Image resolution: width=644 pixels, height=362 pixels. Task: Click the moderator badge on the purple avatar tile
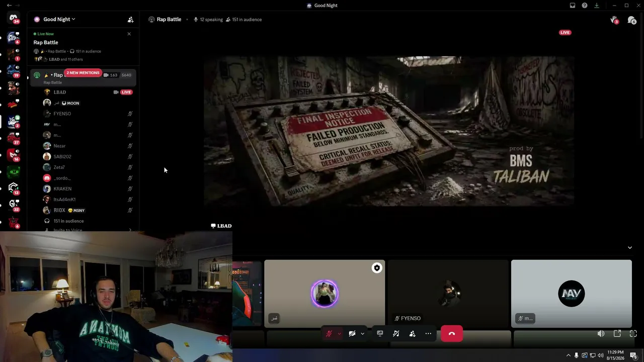pyautogui.click(x=377, y=268)
